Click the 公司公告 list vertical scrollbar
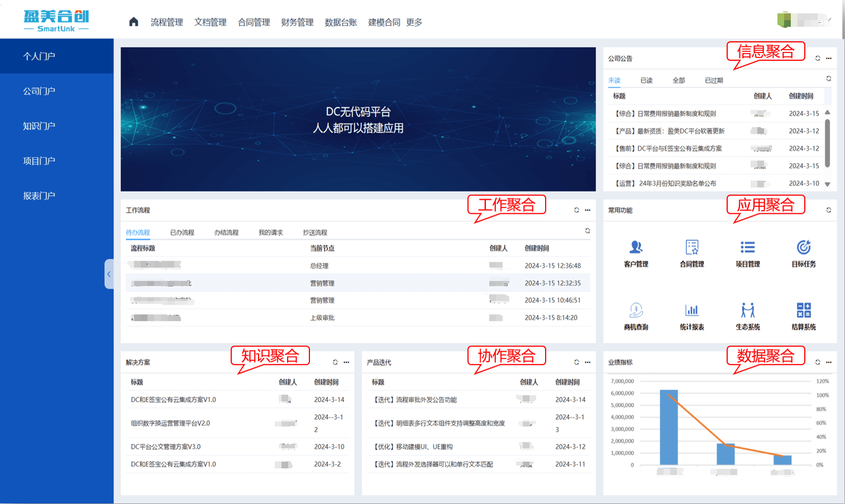 pyautogui.click(x=827, y=143)
